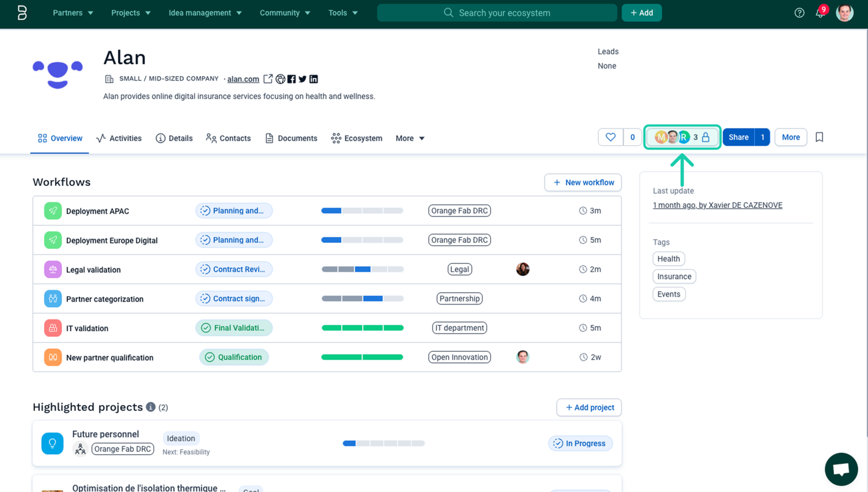Screen dimensions: 868x492
Task: Open last update by Xavier DE CAZENOVE link
Action: point(717,205)
